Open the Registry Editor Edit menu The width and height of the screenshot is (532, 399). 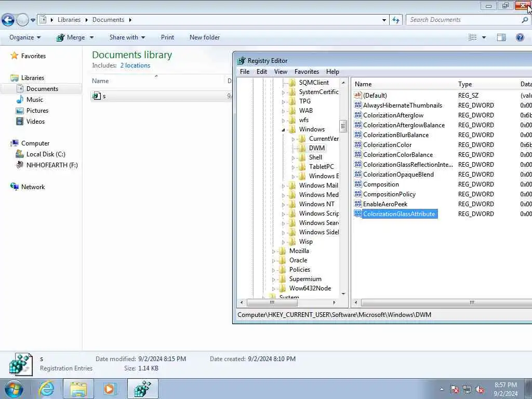(262, 72)
